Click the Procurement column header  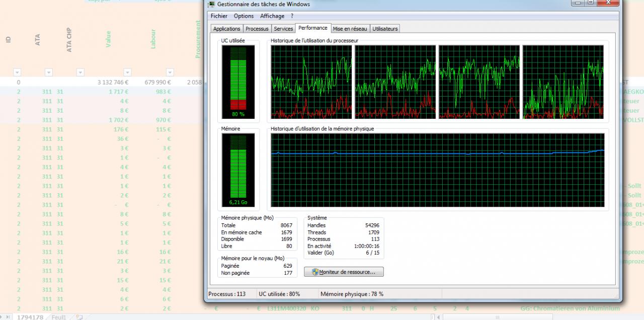pos(198,39)
